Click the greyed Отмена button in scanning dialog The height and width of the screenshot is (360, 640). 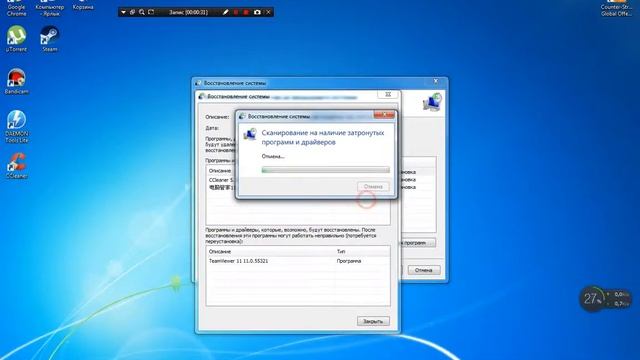(x=373, y=187)
